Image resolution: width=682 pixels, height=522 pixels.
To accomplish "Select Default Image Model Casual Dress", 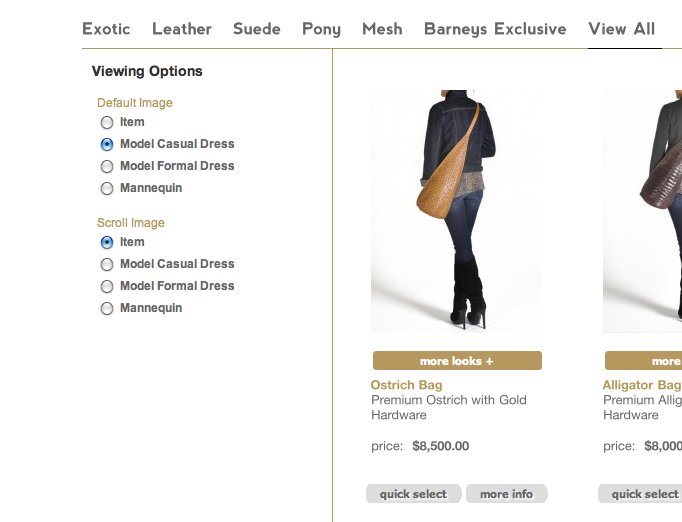I will point(107,145).
